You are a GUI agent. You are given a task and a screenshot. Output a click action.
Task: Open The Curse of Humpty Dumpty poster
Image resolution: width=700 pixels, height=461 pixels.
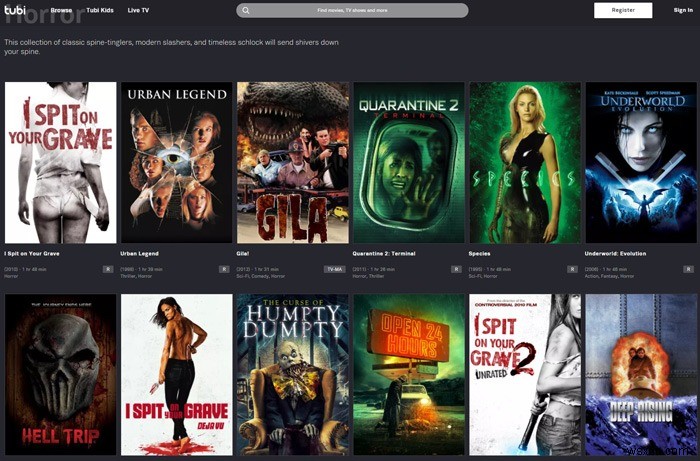293,374
